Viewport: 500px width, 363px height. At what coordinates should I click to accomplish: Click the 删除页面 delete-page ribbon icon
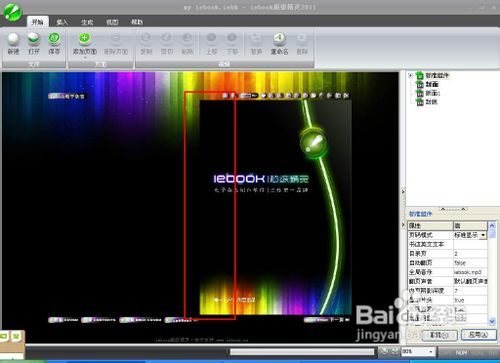pyautogui.click(x=116, y=44)
